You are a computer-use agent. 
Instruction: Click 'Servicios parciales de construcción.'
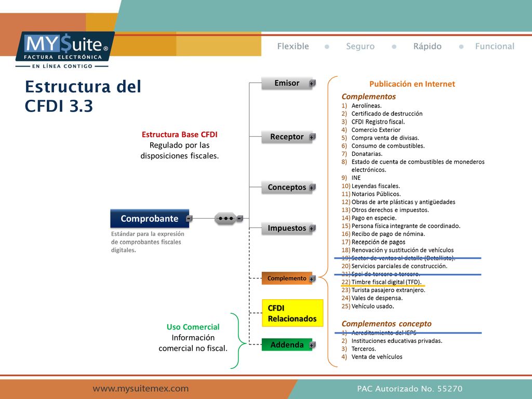point(400,267)
